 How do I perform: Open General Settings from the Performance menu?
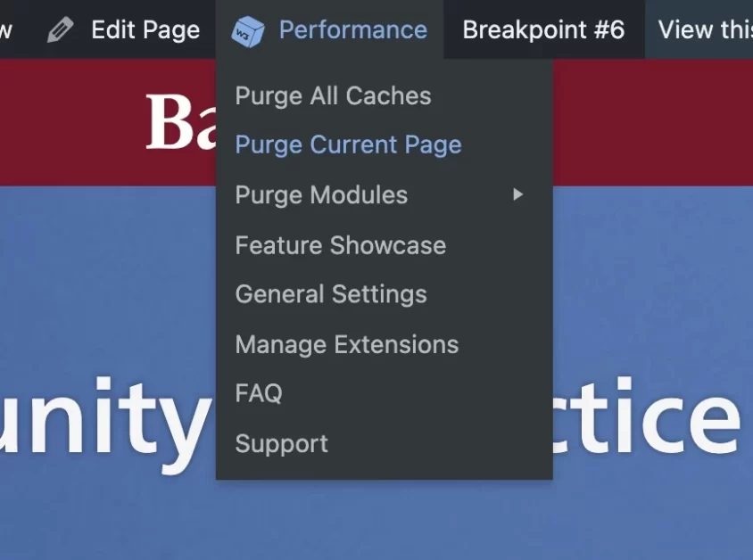point(331,294)
